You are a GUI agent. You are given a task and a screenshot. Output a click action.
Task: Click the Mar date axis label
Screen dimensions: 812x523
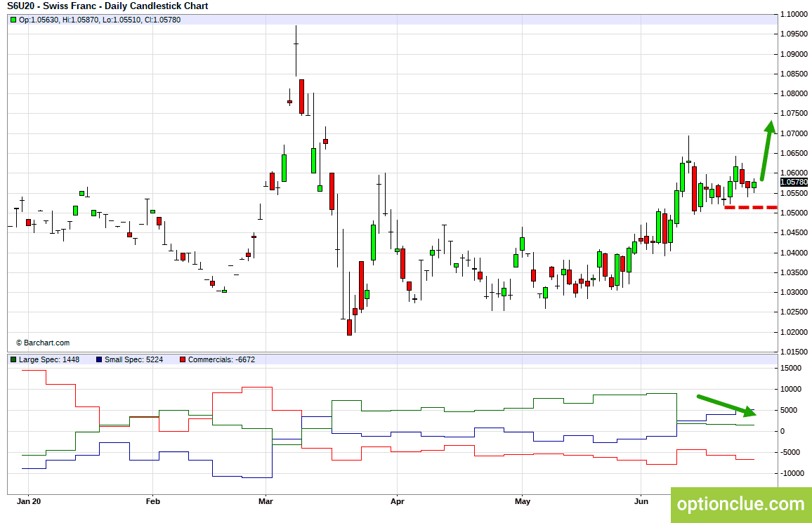[266, 501]
